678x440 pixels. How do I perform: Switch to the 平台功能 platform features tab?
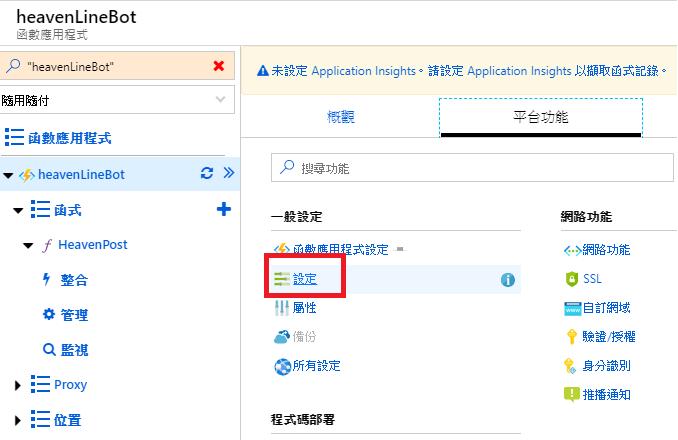pyautogui.click(x=540, y=117)
